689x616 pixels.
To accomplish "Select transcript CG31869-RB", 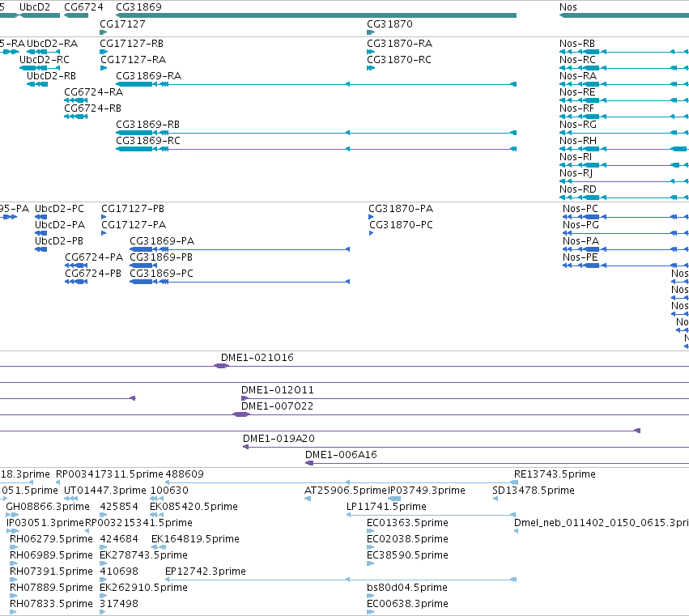I will (x=147, y=125).
